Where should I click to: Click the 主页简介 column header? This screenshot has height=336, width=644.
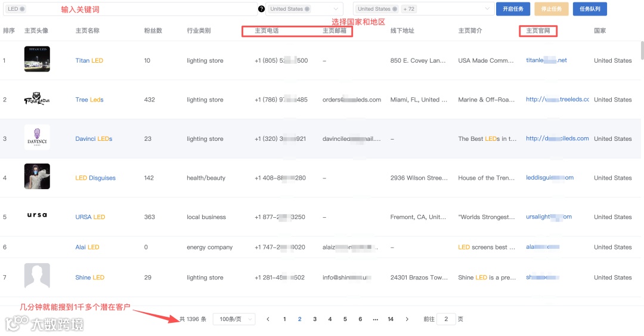pyautogui.click(x=470, y=30)
